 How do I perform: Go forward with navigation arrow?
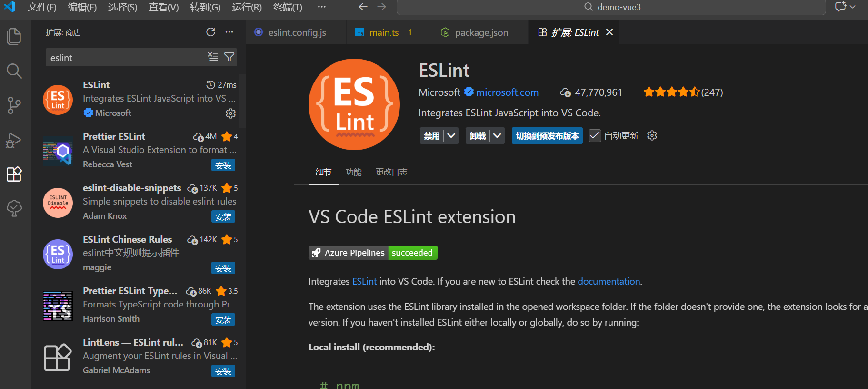point(381,7)
